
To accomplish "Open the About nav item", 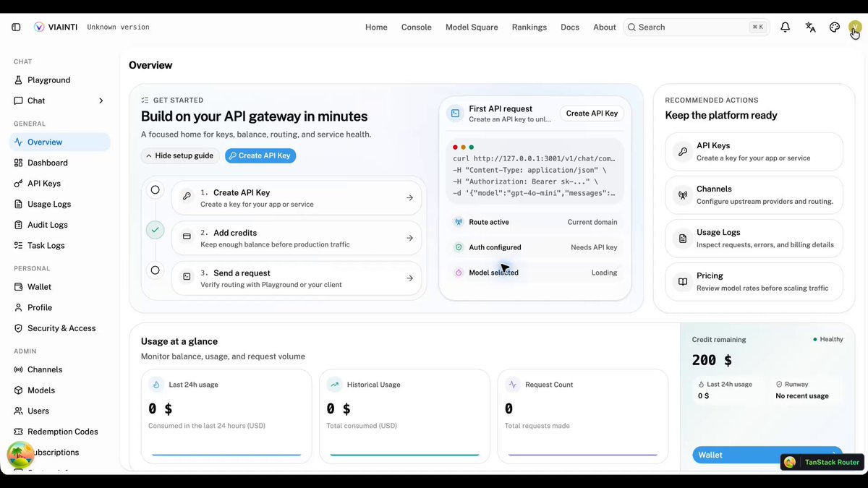I will (605, 27).
